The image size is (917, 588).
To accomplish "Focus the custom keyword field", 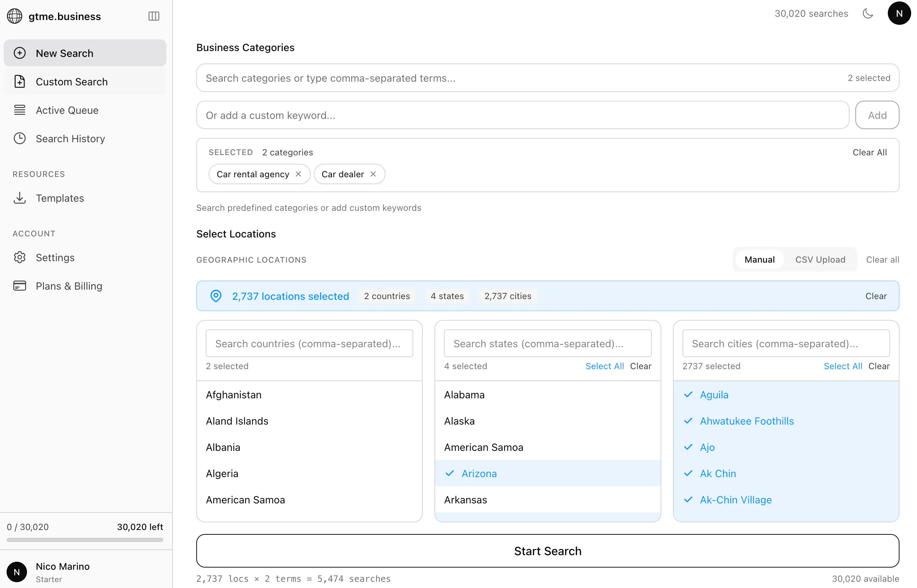I will [523, 115].
